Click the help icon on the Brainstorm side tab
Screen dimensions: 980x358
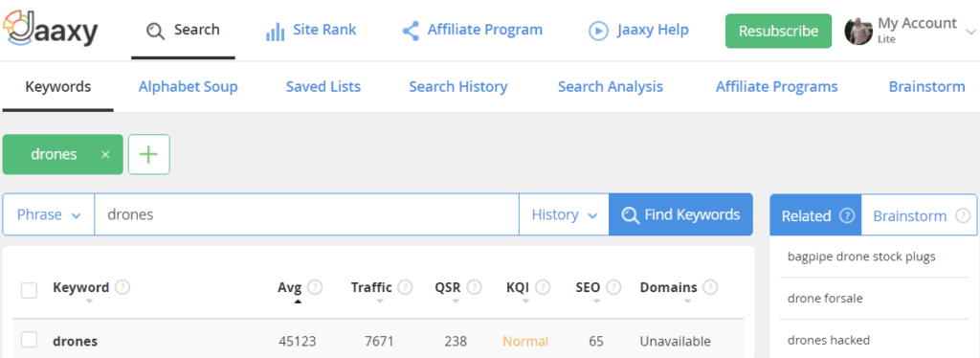(963, 215)
